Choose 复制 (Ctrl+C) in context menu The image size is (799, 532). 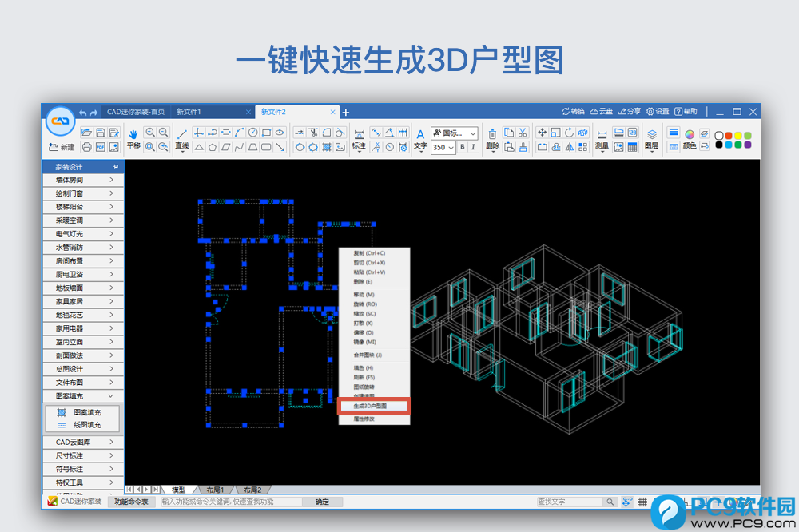(373, 253)
